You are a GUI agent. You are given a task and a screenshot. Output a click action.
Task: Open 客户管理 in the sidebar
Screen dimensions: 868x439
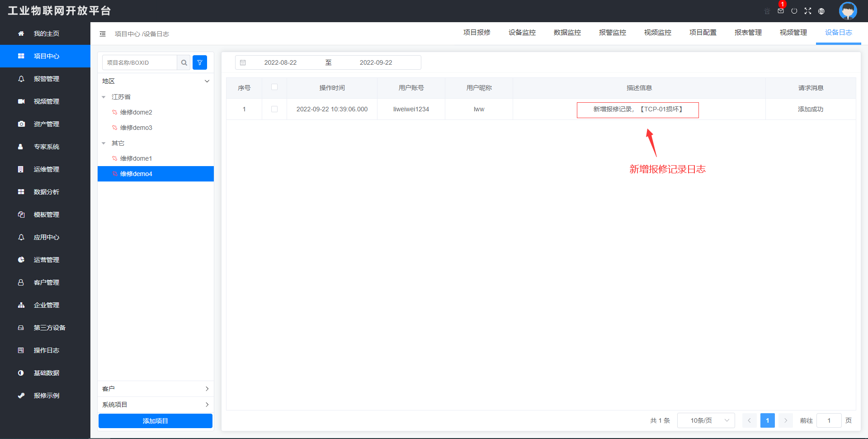(x=45, y=282)
